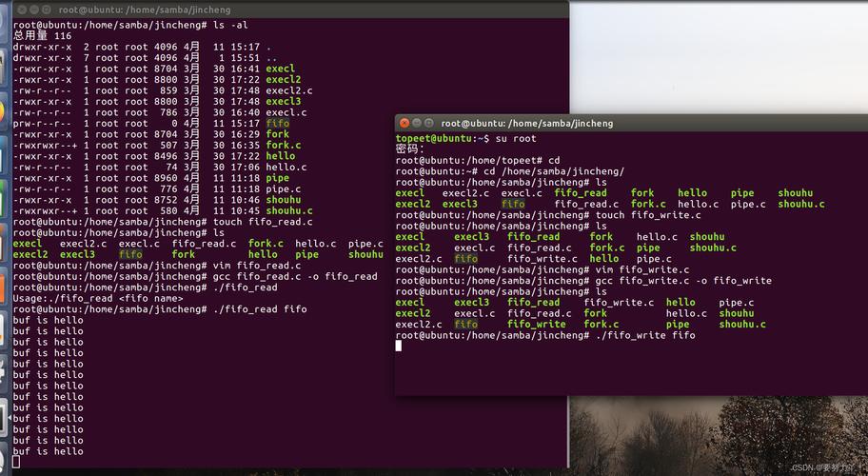
Task: Click the '总用量 116' line
Action: coord(42,36)
